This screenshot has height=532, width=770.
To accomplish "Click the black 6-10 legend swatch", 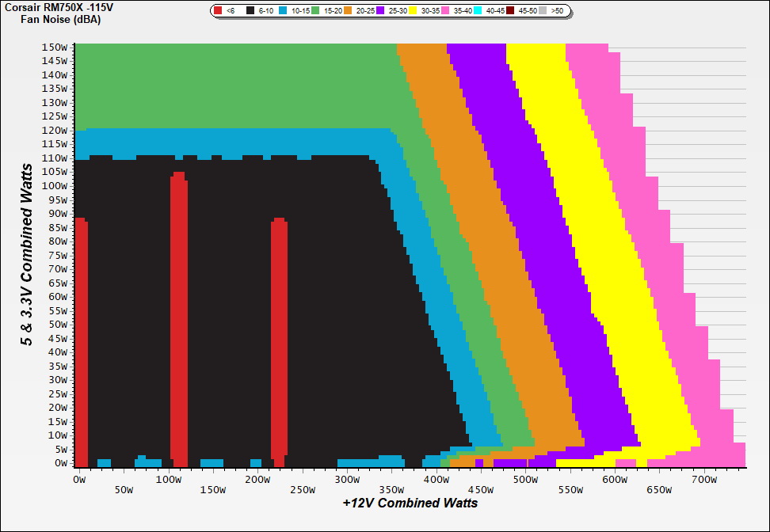I will [x=251, y=11].
